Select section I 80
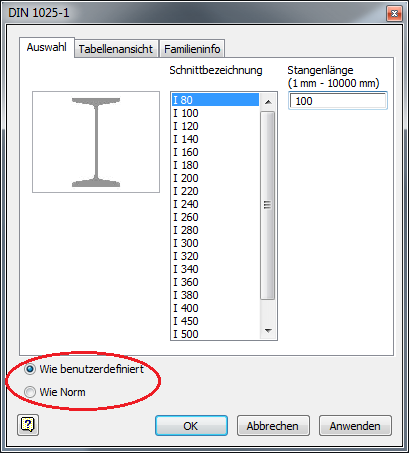The image size is (409, 453). tap(215, 100)
